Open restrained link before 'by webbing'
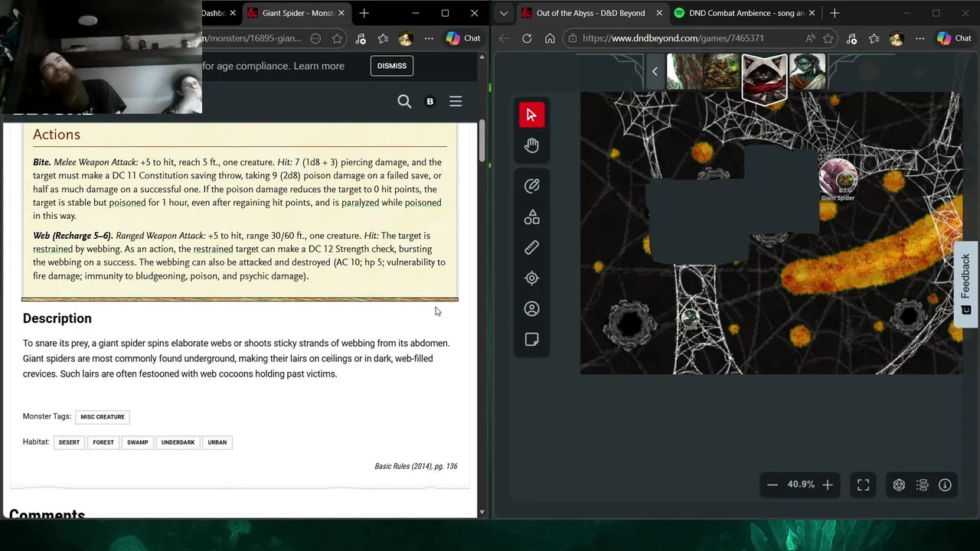Screen dimensions: 980x551 tap(53, 249)
